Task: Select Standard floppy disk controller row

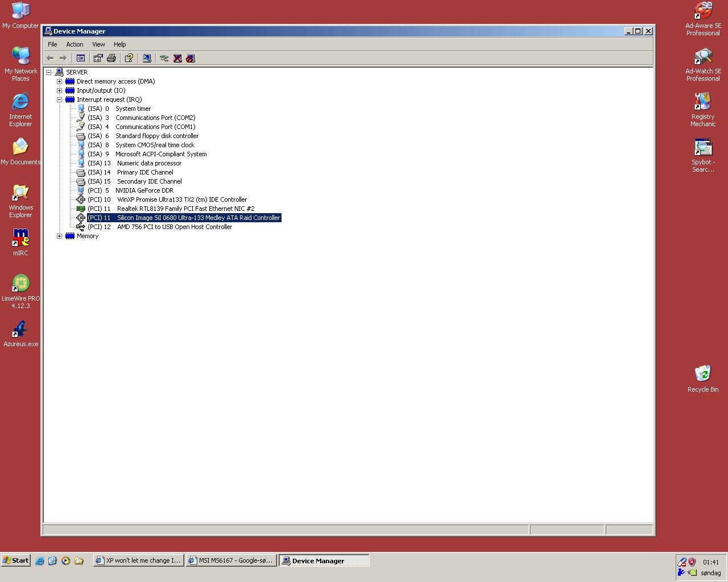Action: click(143, 136)
